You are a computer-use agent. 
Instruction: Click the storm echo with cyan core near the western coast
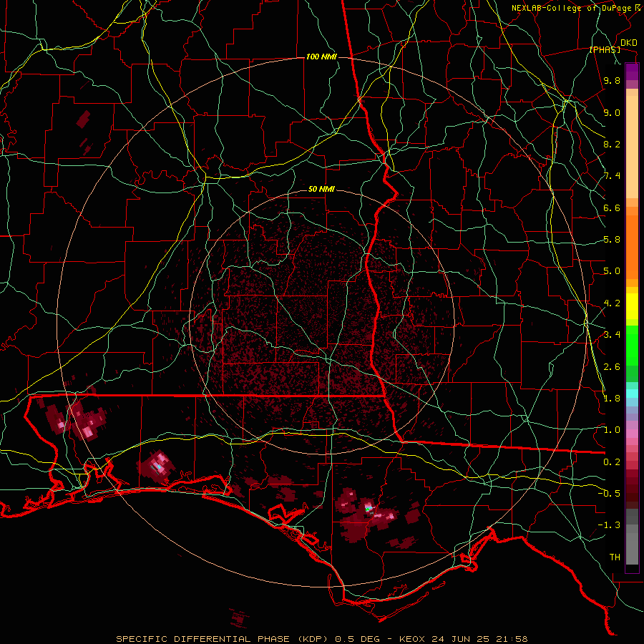pyautogui.click(x=157, y=466)
